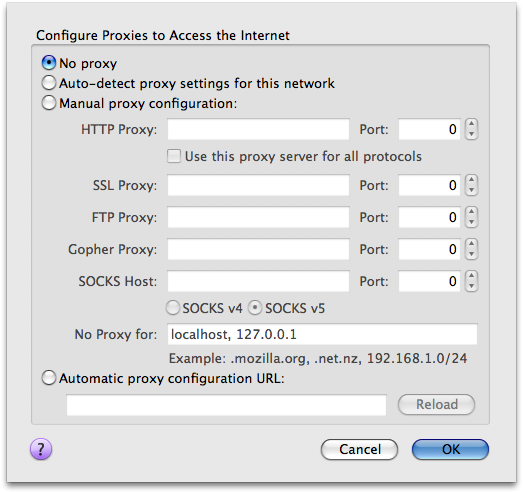Focus the No Proxy for text field
Image resolution: width=523 pixels, height=493 pixels.
coord(322,334)
